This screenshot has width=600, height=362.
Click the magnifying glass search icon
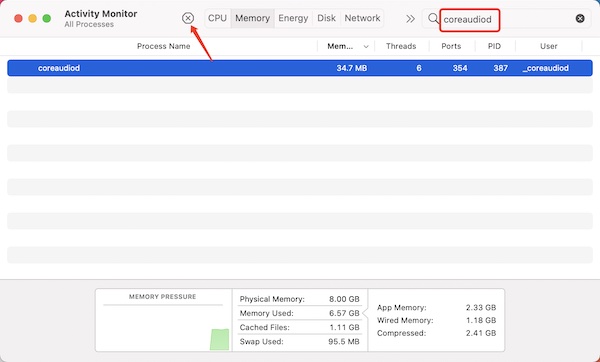(x=433, y=18)
